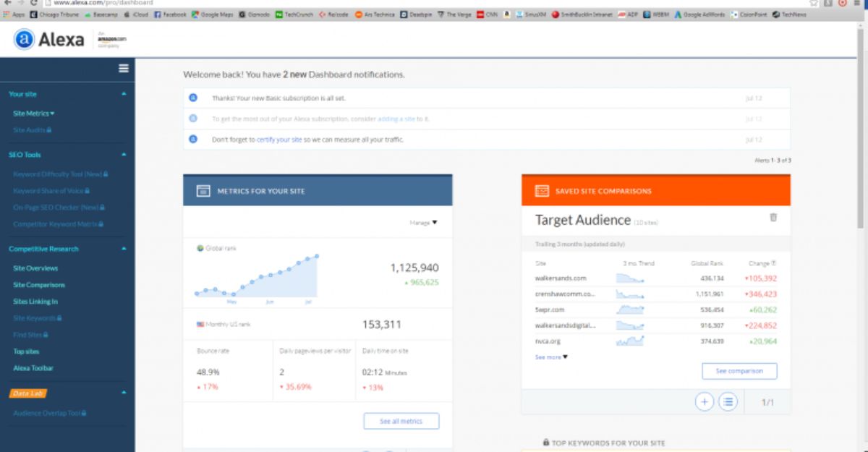
Task: Open the iCloud bookmark
Action: pos(137,14)
